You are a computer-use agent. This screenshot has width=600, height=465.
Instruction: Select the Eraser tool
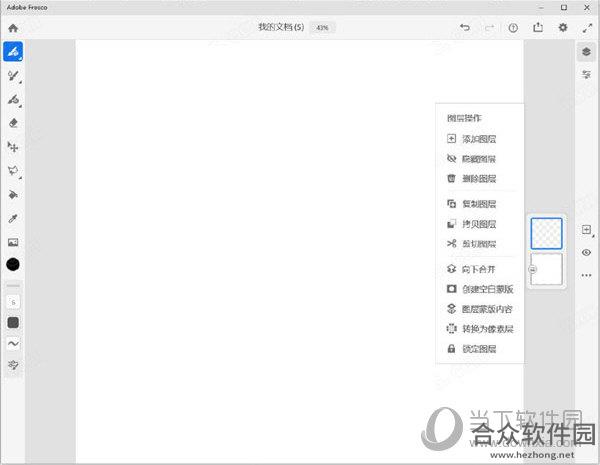coord(13,123)
